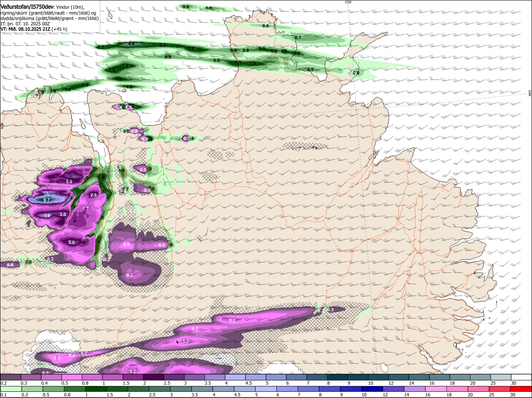Click the 15W longitude label
Viewport: 532px width, 398px height.
348,2
